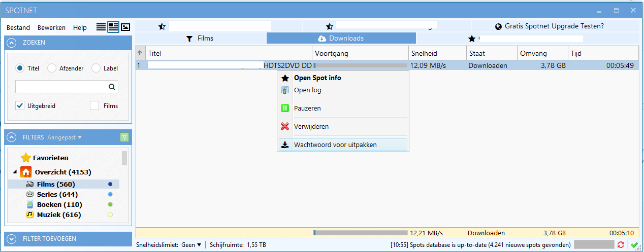Select Series (644) filter

click(57, 194)
